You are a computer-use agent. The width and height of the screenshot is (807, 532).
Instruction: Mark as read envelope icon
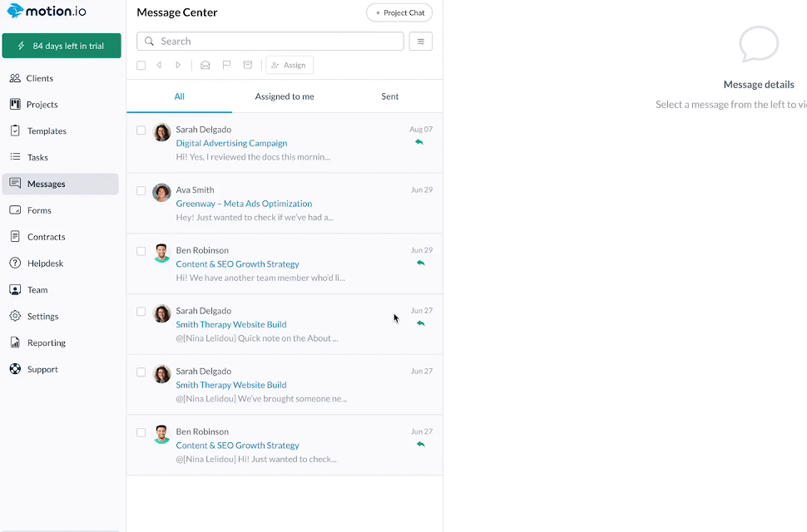205,66
